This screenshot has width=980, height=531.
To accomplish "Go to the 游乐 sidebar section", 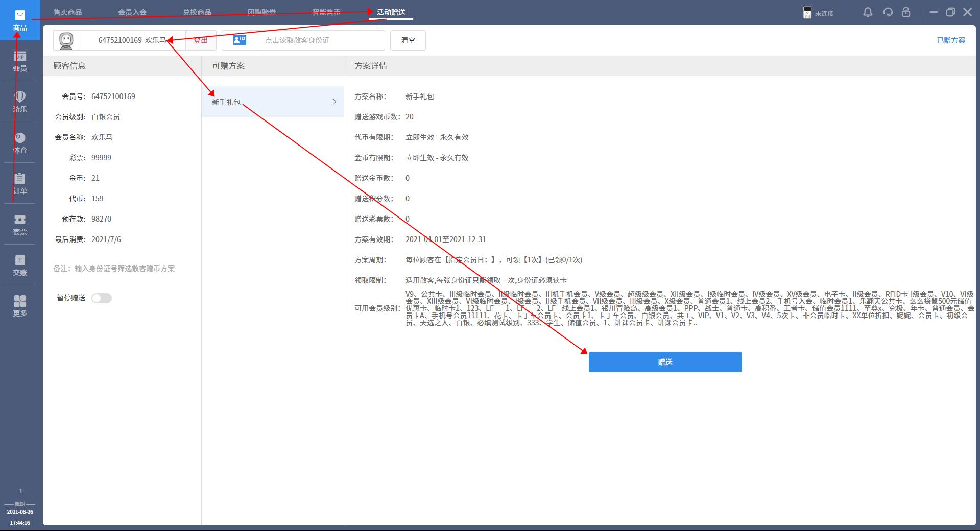I will click(x=20, y=102).
